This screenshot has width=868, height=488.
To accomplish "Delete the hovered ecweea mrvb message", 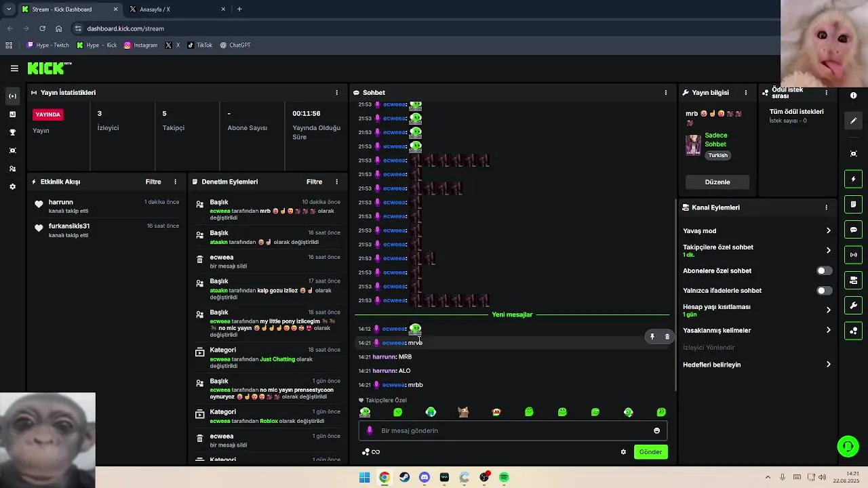I will (667, 337).
